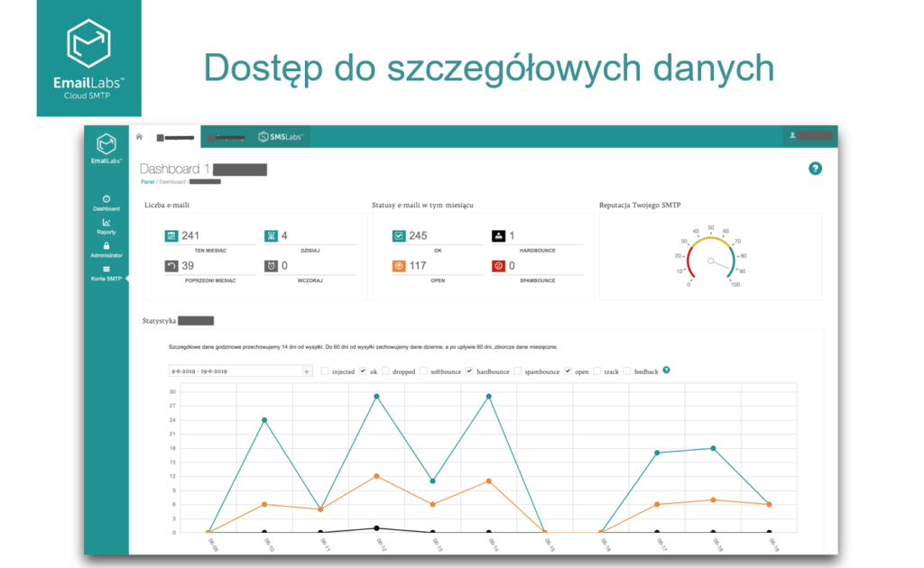Click the Panel breadcrumb link

click(x=147, y=181)
